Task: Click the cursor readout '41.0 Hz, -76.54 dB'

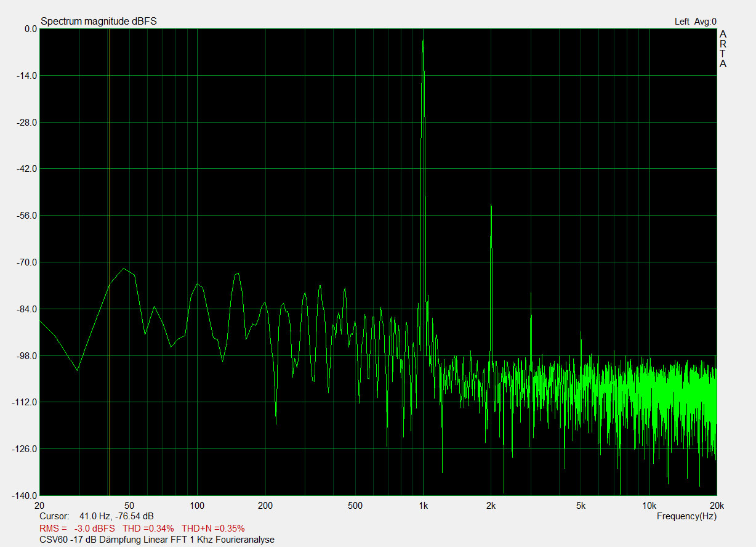Action: tap(116, 516)
